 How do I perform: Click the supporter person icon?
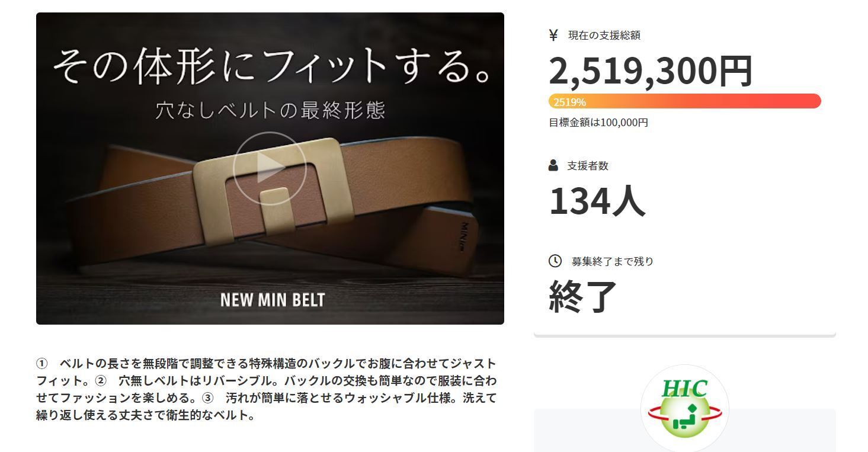click(553, 165)
